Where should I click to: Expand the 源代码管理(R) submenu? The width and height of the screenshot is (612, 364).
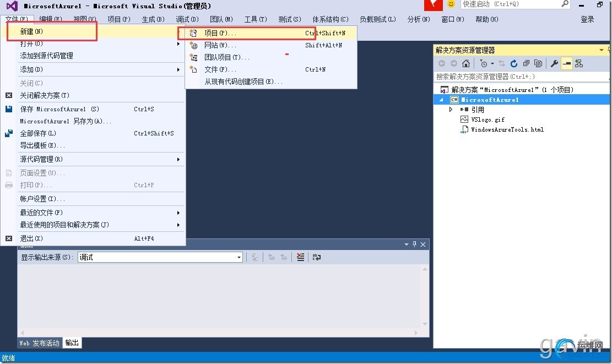pyautogui.click(x=93, y=159)
